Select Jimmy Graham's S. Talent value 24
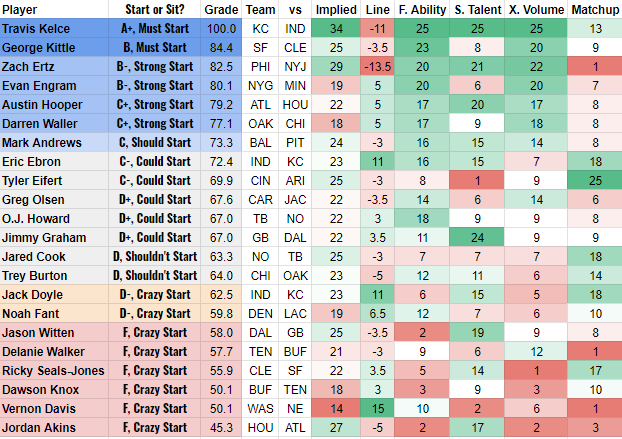 click(479, 237)
